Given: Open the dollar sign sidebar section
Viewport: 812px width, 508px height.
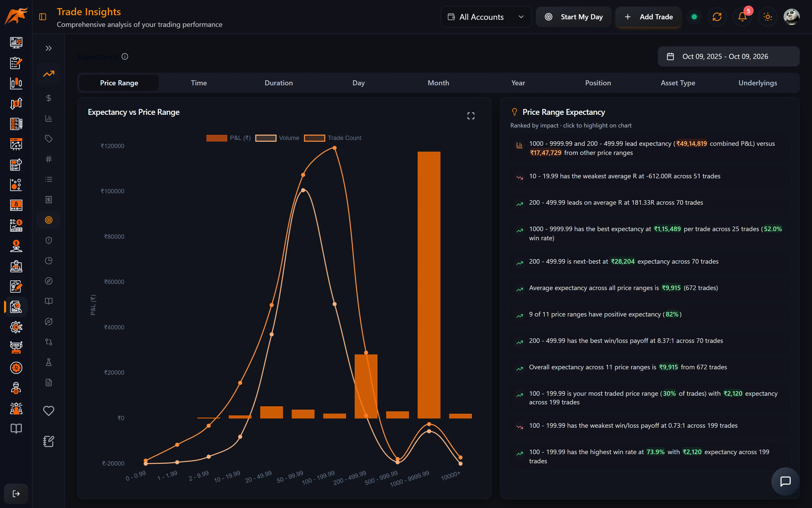Looking at the screenshot, I should point(49,98).
